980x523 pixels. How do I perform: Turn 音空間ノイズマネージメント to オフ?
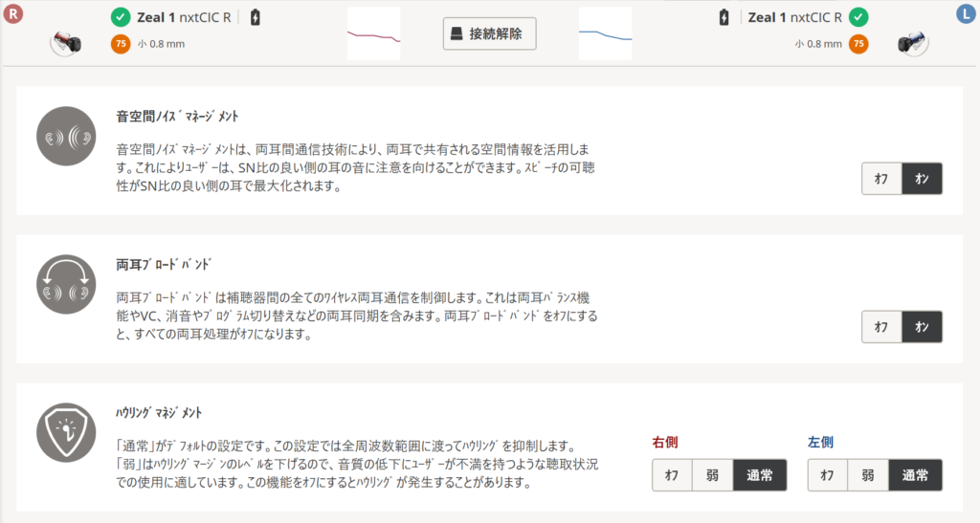(881, 179)
